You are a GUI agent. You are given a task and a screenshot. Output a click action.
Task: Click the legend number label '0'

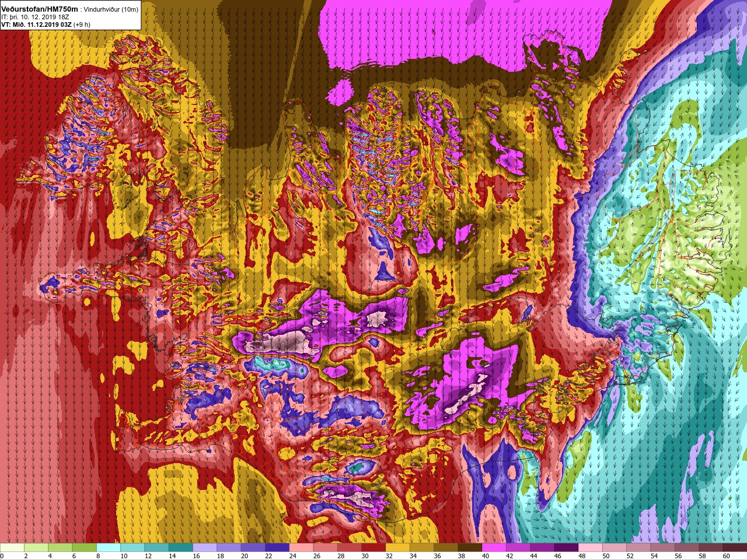[2, 556]
